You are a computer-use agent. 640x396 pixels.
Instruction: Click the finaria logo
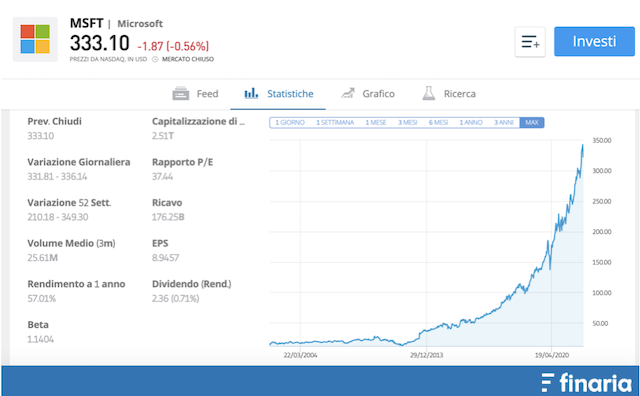(x=586, y=383)
